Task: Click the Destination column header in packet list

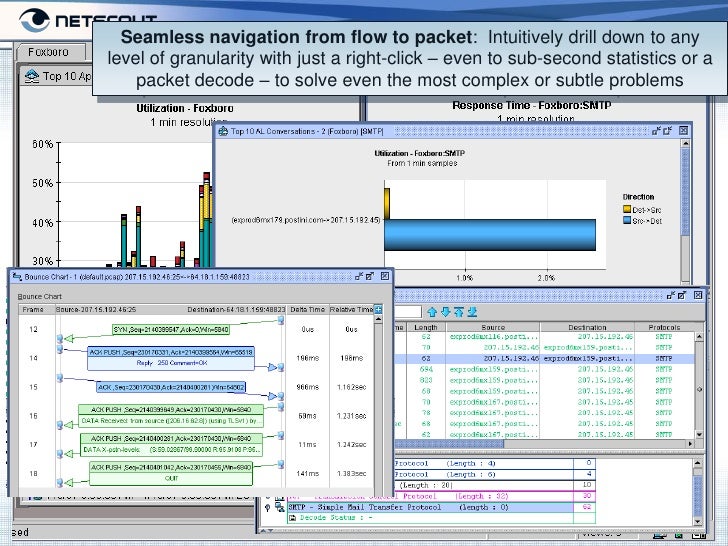Action: [x=587, y=327]
